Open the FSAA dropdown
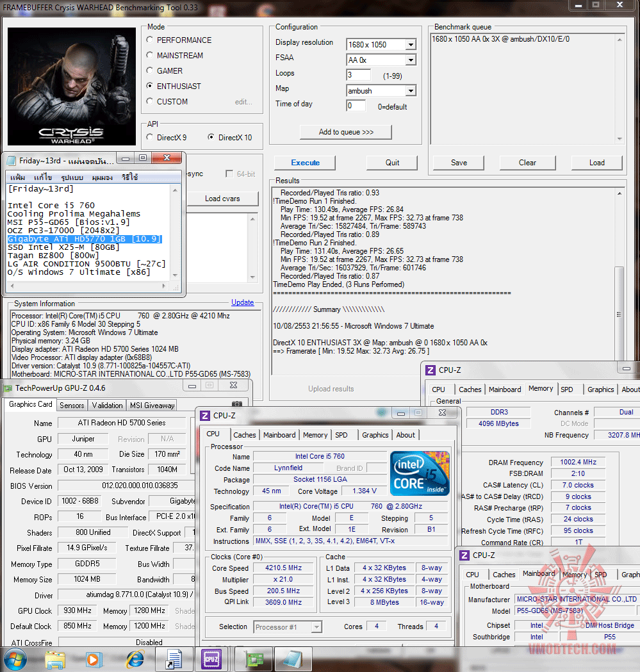Viewport: 640px width, 672px height. point(411,60)
